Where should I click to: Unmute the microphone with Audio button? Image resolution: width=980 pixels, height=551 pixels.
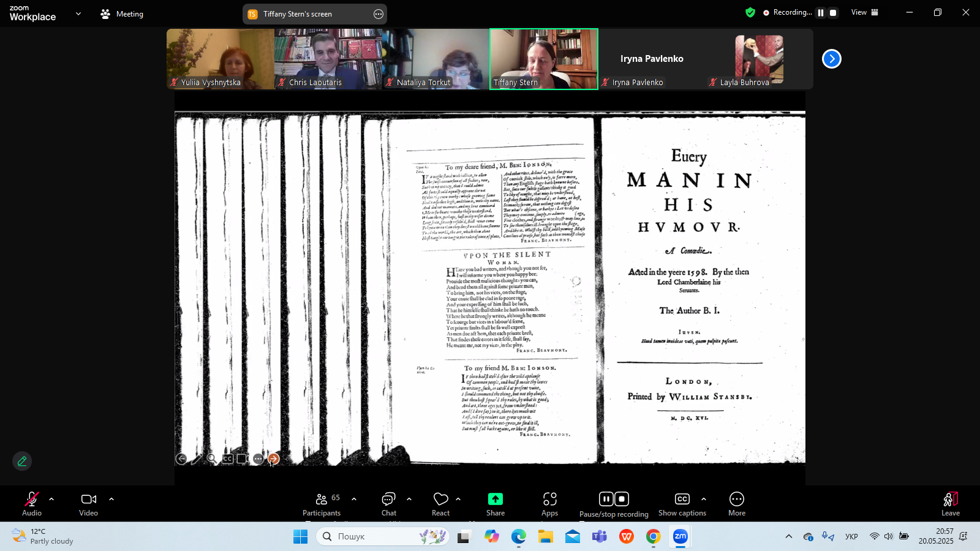coord(32,504)
